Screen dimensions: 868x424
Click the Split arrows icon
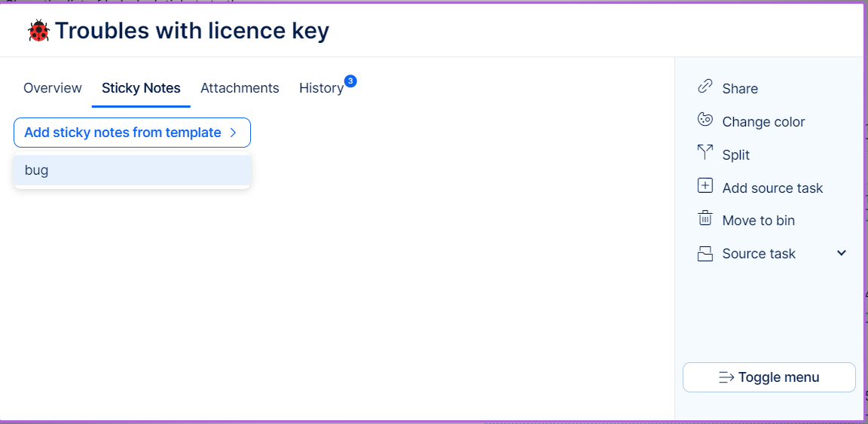click(x=705, y=153)
